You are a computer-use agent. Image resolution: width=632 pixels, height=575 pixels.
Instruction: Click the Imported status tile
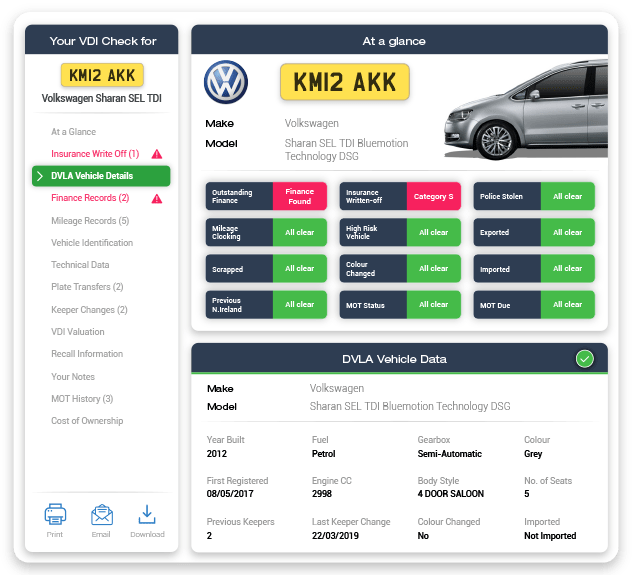(x=534, y=269)
